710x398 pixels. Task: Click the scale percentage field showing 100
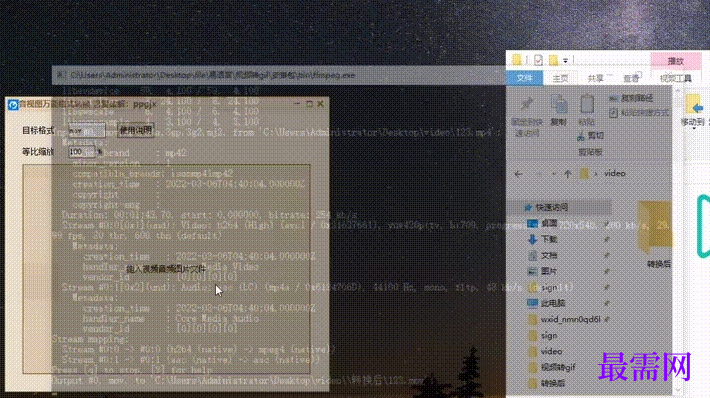[82, 152]
